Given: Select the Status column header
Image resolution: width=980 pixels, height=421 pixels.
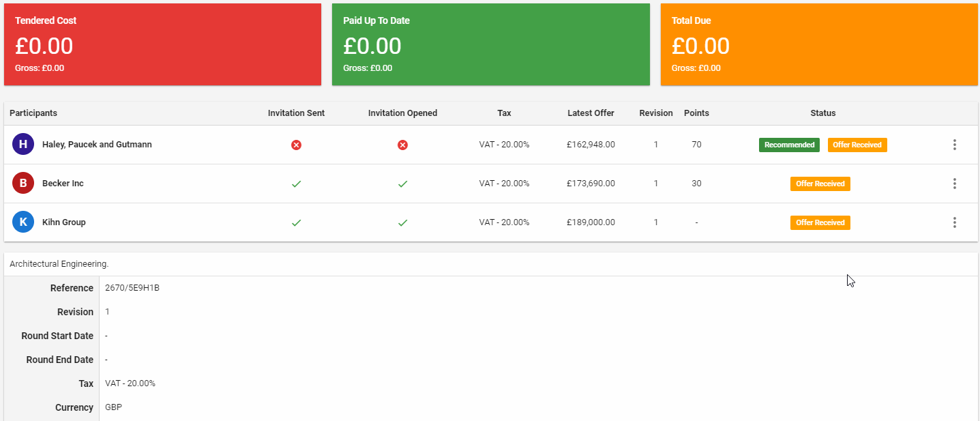Looking at the screenshot, I should pyautogui.click(x=822, y=113).
